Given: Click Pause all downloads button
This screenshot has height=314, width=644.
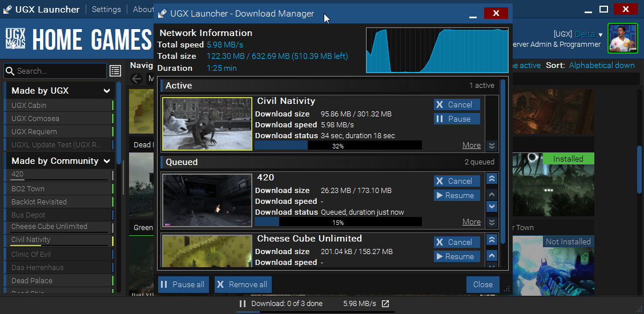Looking at the screenshot, I should coord(184,284).
